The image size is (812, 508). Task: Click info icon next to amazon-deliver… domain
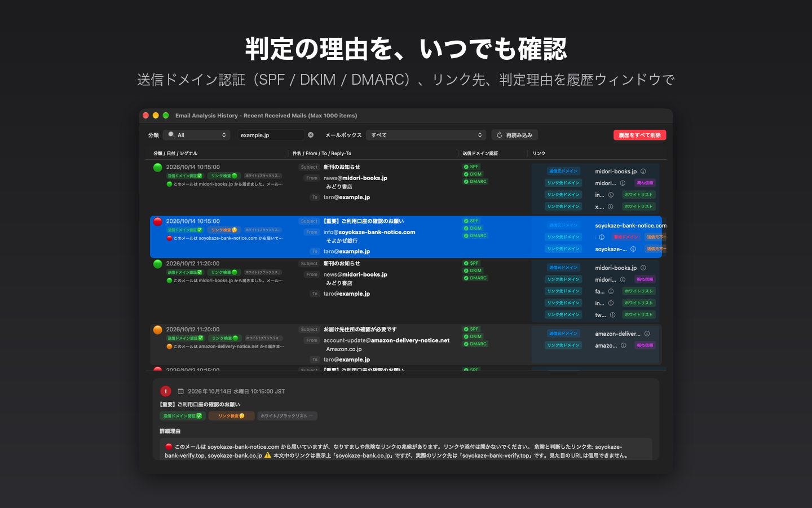pos(647,334)
